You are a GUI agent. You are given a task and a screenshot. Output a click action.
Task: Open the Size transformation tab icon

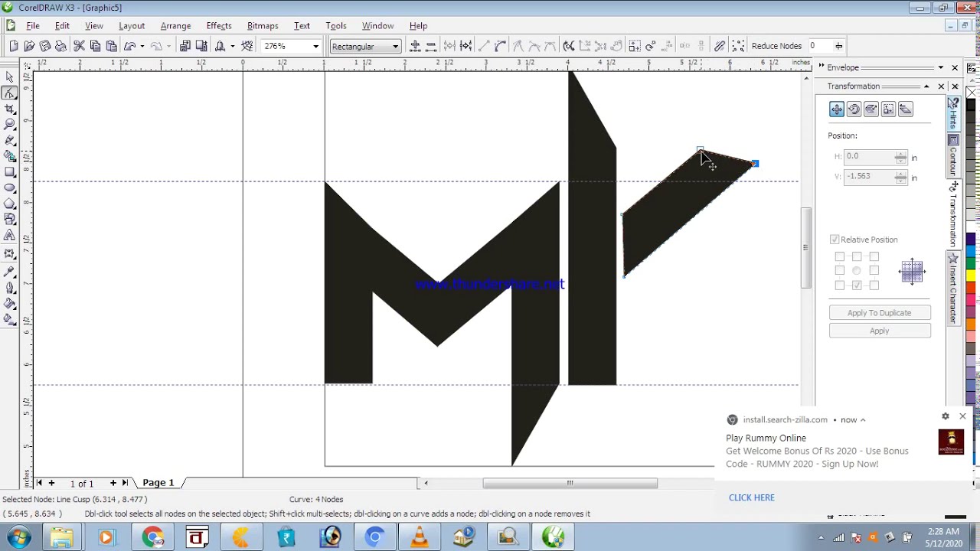tap(888, 109)
